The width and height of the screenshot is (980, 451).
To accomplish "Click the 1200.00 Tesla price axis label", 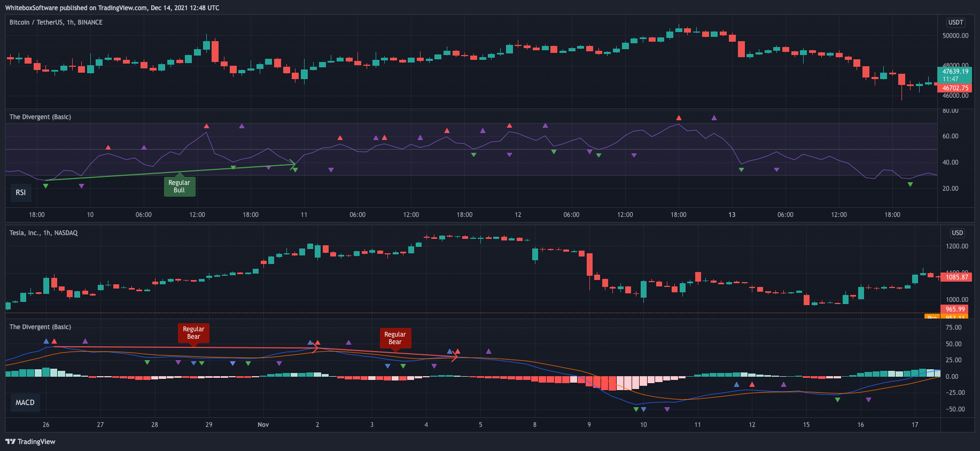I will pos(957,246).
